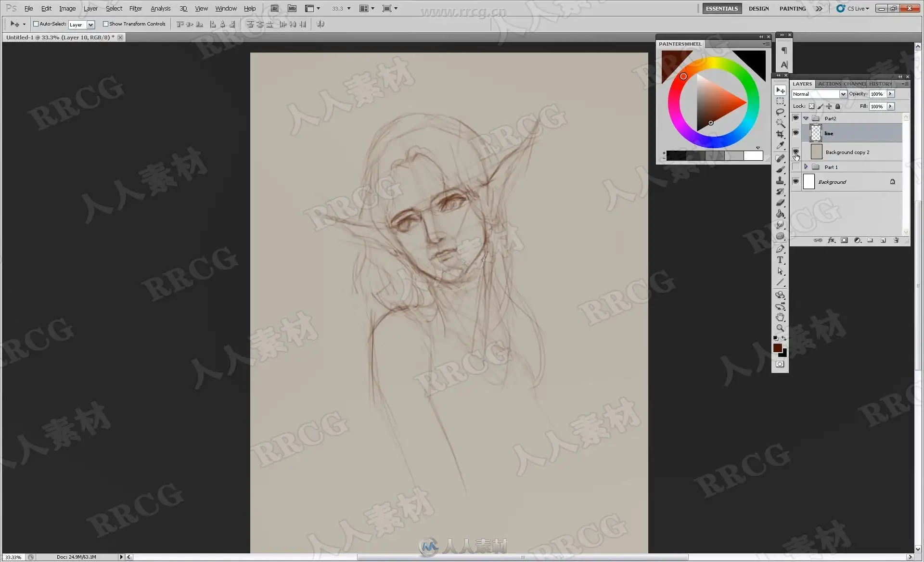Enable the Auto-Select checkbox

(36, 24)
